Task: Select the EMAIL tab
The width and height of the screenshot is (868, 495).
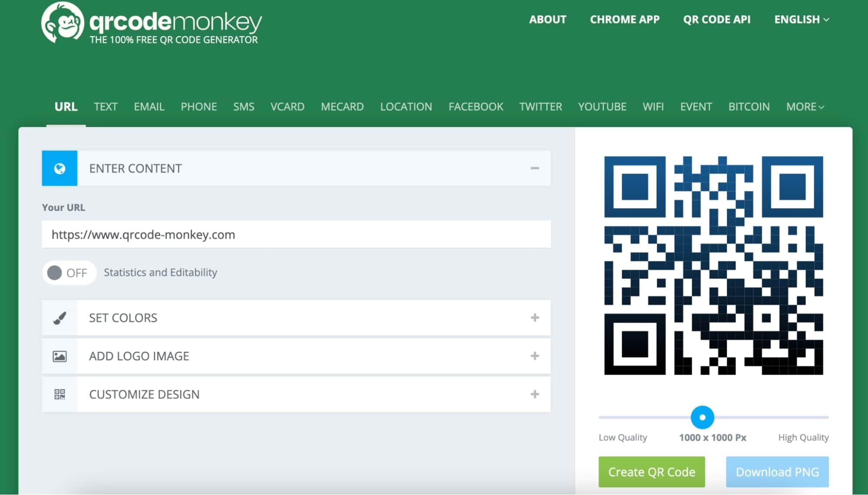Action: [x=148, y=107]
